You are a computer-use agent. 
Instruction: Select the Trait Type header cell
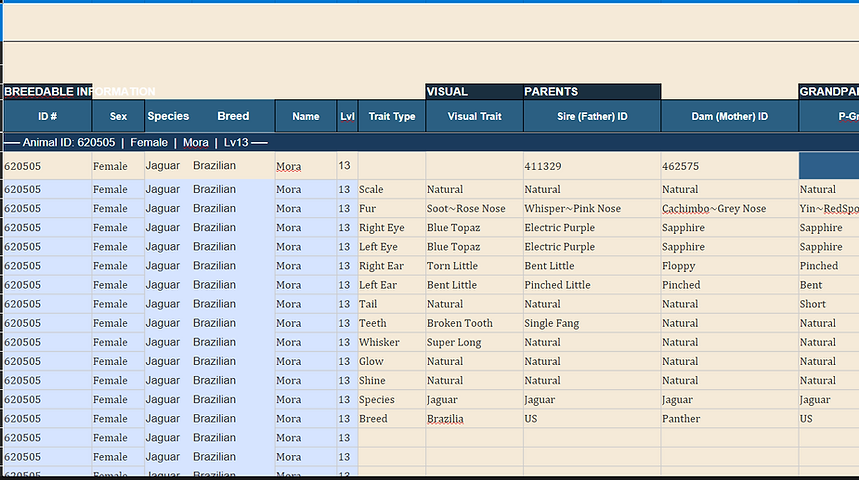point(392,116)
